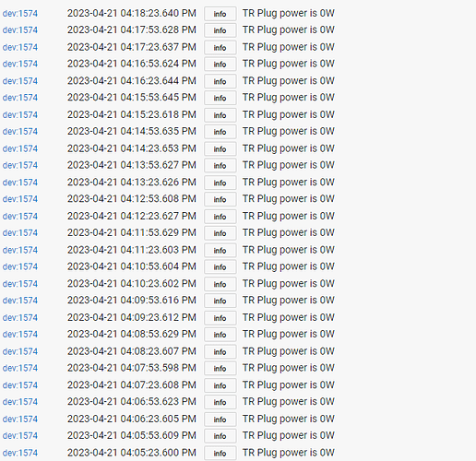Select info level tag at 04:16:53.624 PM

[x=220, y=65]
